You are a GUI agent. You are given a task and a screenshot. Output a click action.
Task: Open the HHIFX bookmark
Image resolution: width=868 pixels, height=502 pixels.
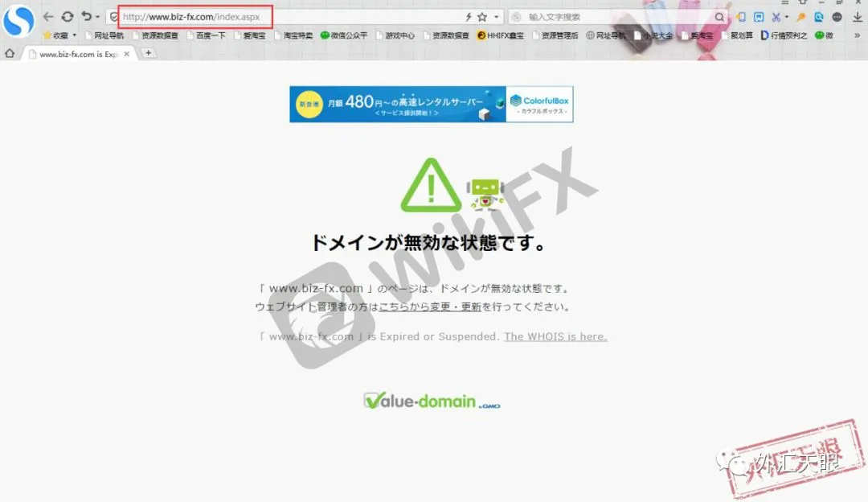click(x=501, y=35)
